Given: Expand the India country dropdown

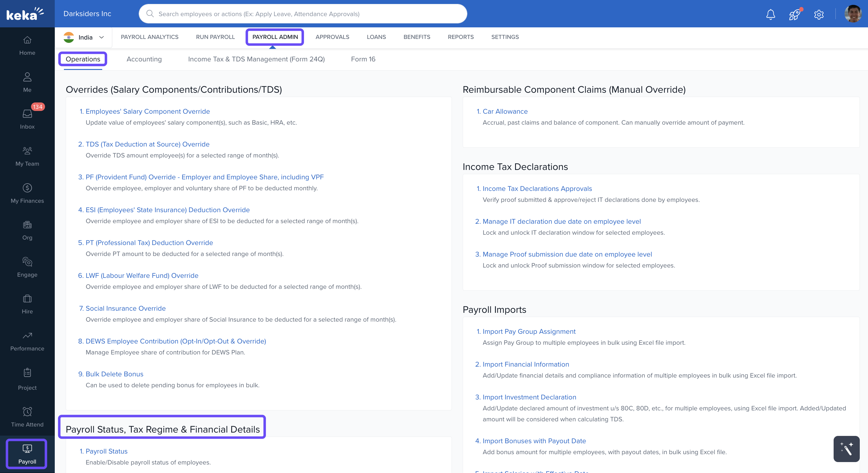Looking at the screenshot, I should 84,37.
